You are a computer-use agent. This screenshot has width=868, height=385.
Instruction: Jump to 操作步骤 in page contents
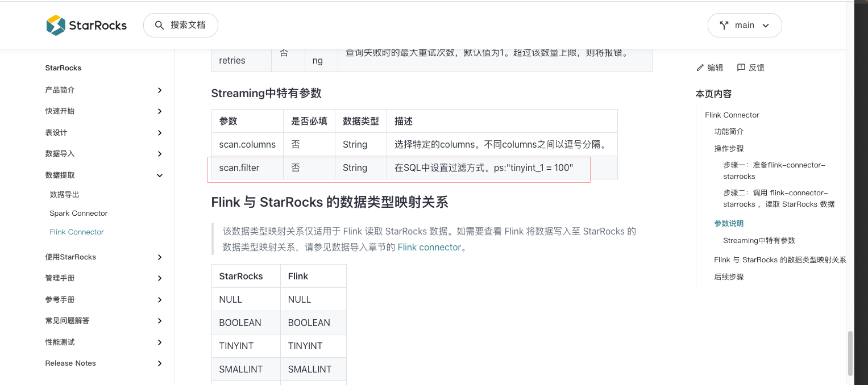pyautogui.click(x=729, y=149)
